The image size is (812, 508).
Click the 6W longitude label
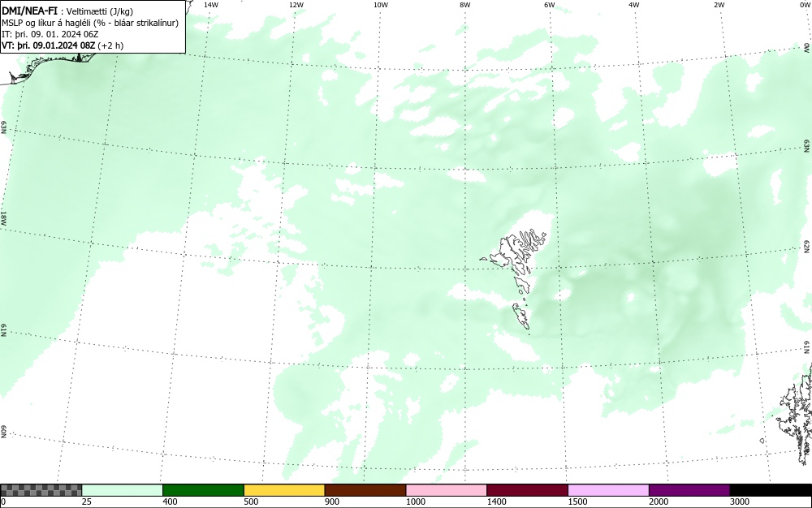(550, 5)
